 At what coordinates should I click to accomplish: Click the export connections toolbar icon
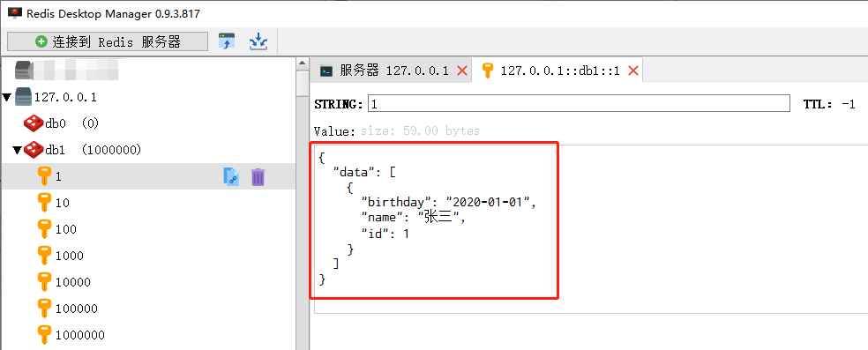coord(258,41)
